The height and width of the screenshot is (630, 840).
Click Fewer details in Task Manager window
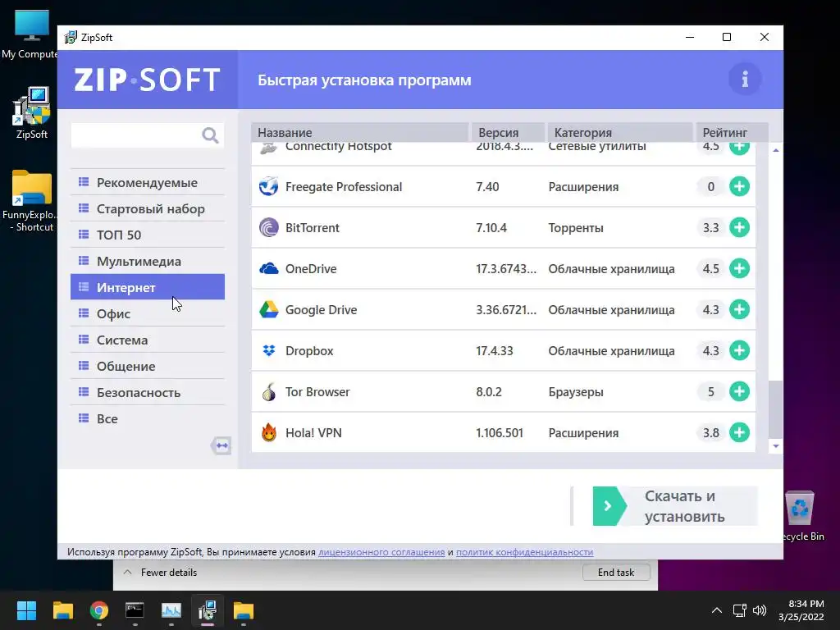click(161, 572)
